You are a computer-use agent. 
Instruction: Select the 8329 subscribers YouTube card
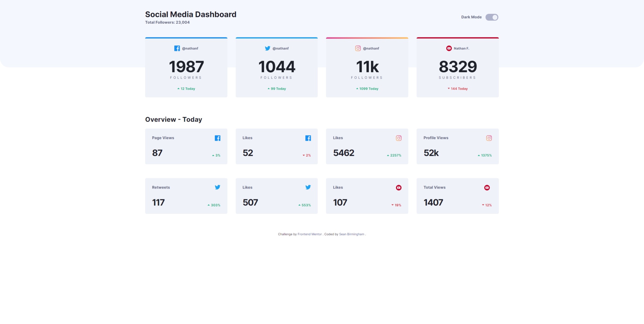(458, 68)
